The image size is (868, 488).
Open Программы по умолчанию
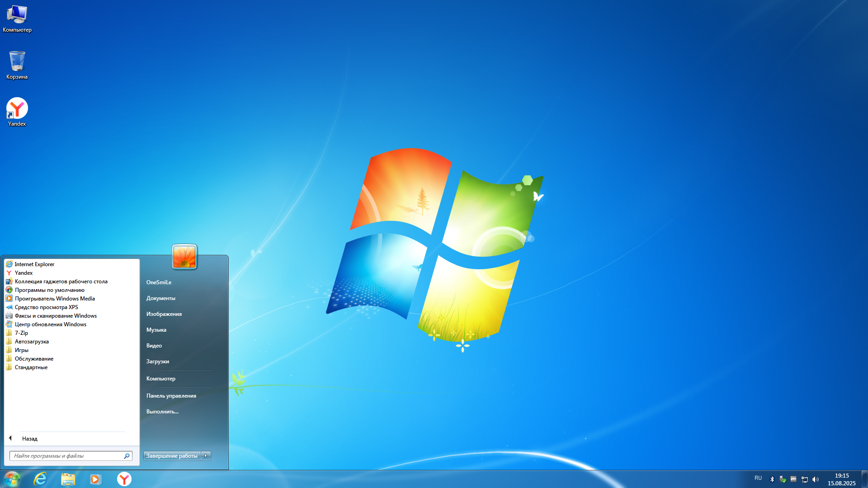(x=72, y=290)
